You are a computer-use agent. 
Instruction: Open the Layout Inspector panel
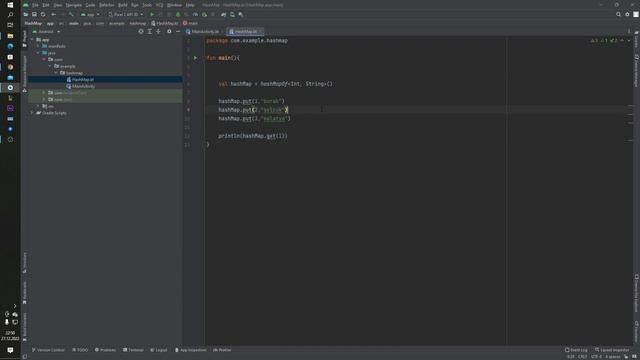pos(612,350)
